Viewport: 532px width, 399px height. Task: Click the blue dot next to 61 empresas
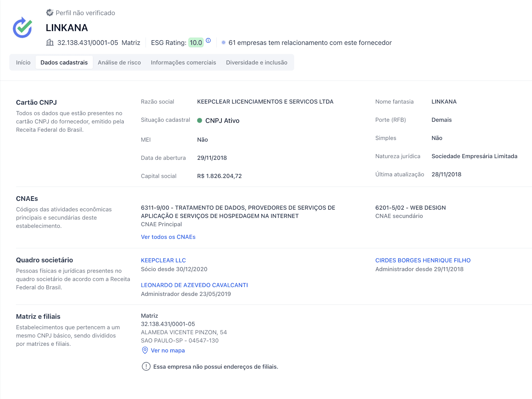point(223,43)
